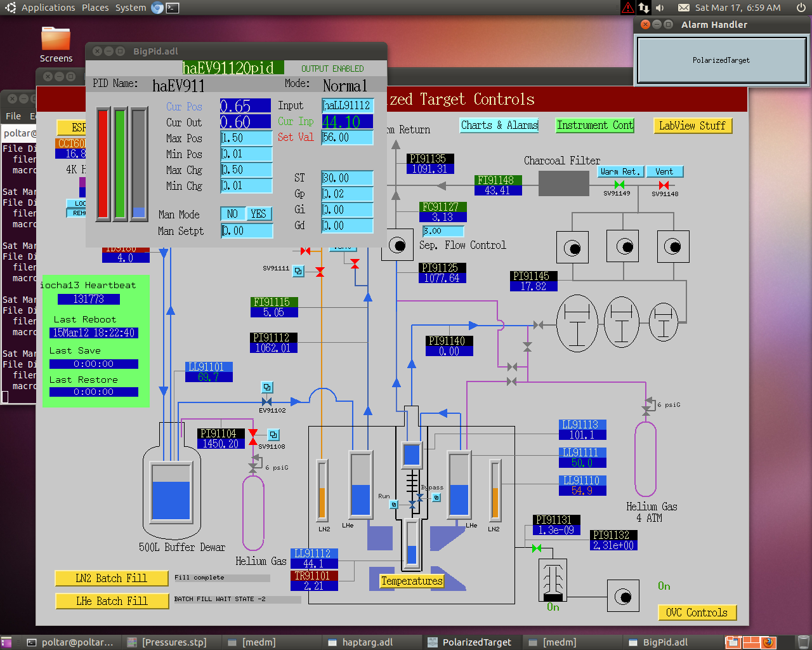Click the Warm Ret. button
The image size is (812, 650).
point(621,171)
